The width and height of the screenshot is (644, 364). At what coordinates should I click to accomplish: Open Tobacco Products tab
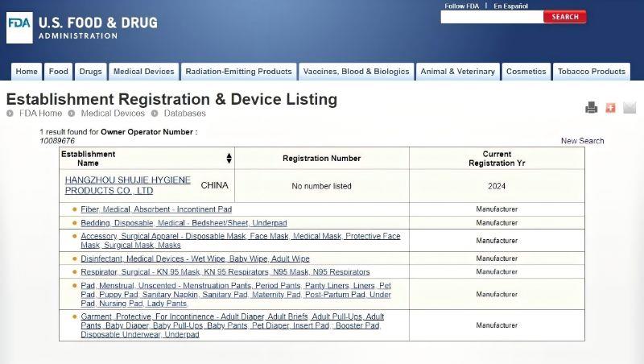[592, 72]
